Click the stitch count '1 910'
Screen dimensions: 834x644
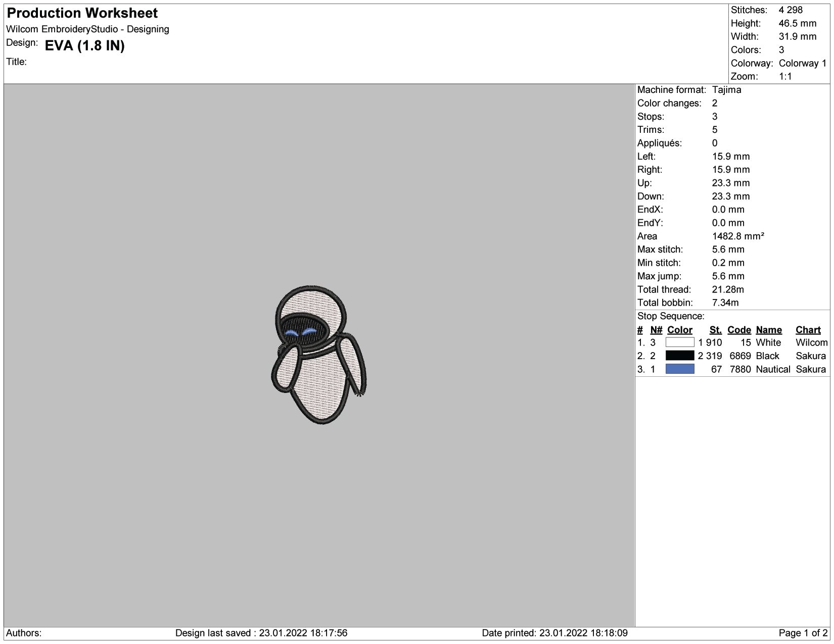pyautogui.click(x=710, y=342)
